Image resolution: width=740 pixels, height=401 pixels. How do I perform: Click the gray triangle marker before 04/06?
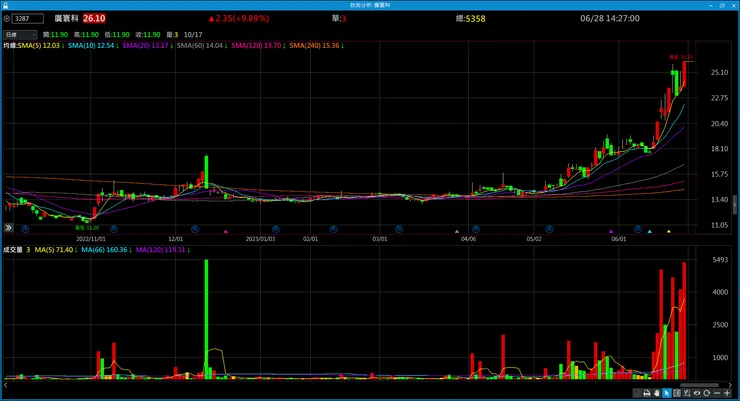pos(456,232)
